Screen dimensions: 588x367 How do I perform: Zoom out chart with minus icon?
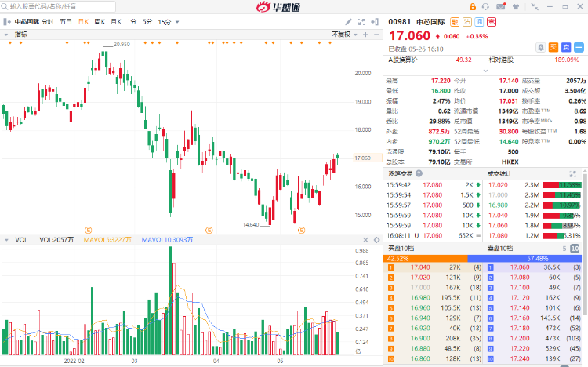coord(376,35)
